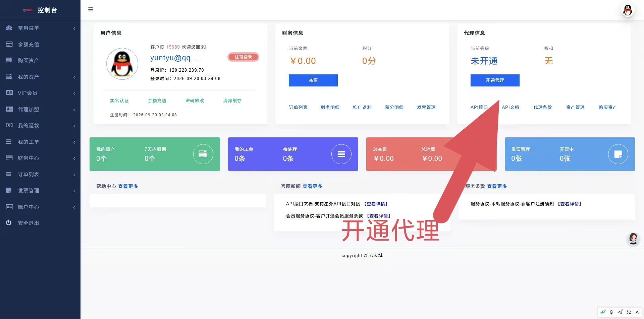Click the red 注销登录 button
This screenshot has height=319, width=644.
click(243, 57)
